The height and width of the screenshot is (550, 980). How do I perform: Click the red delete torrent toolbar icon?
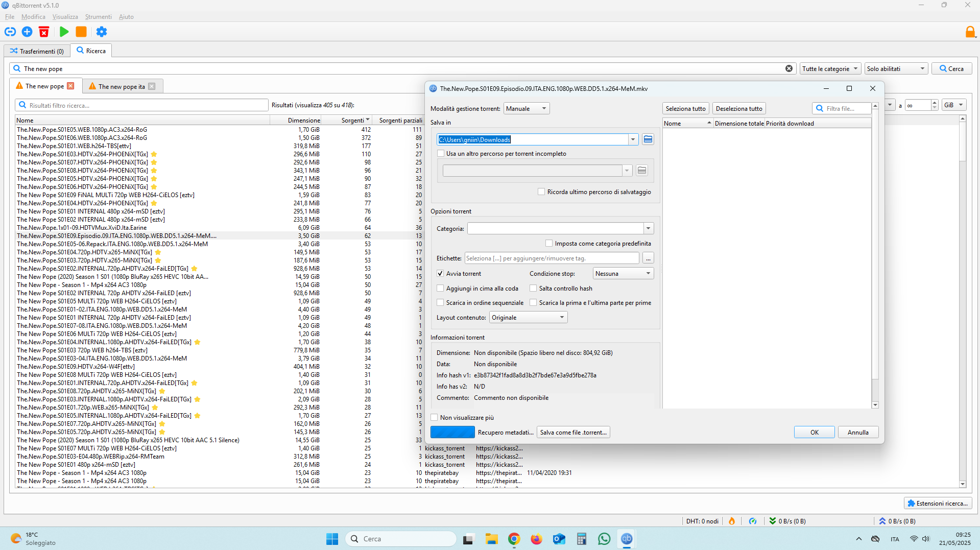(44, 32)
